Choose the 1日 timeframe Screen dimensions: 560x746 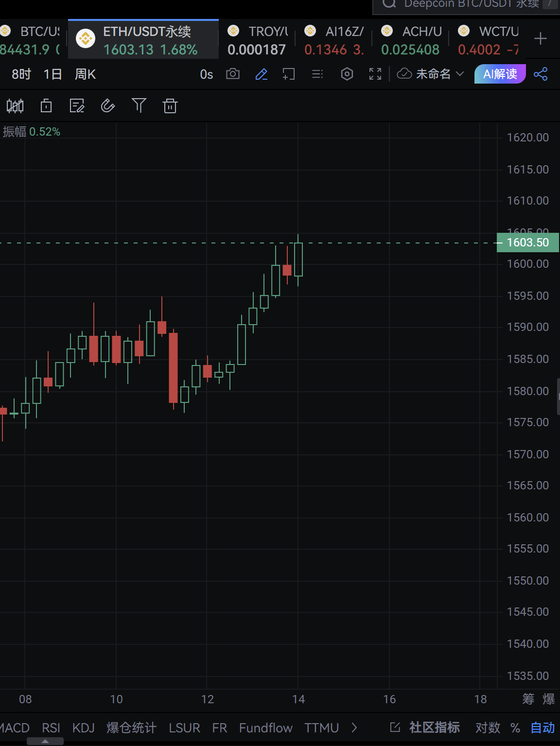(x=52, y=74)
